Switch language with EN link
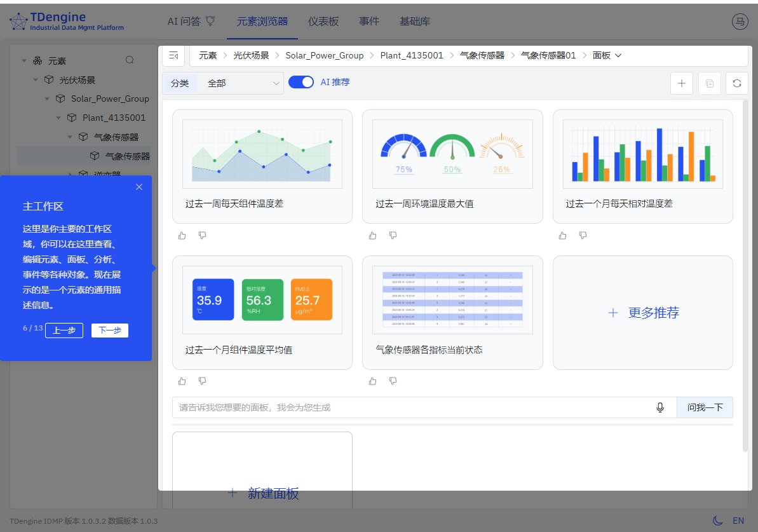Viewport: 758px width, 532px height. click(x=738, y=521)
